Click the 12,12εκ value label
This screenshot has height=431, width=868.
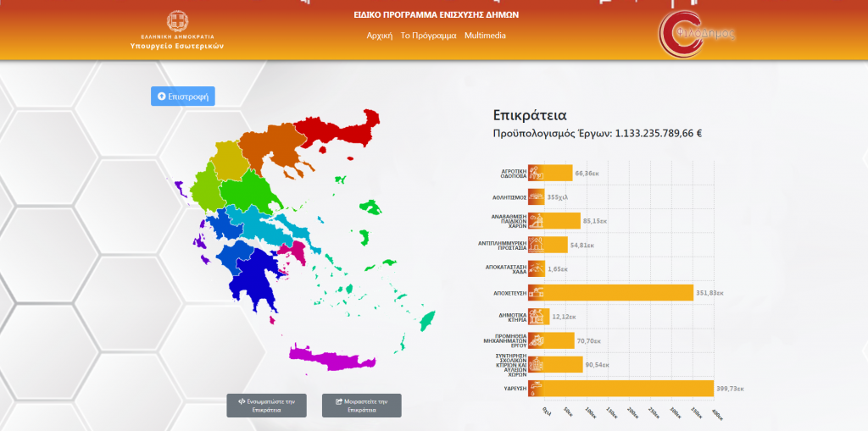[565, 317]
